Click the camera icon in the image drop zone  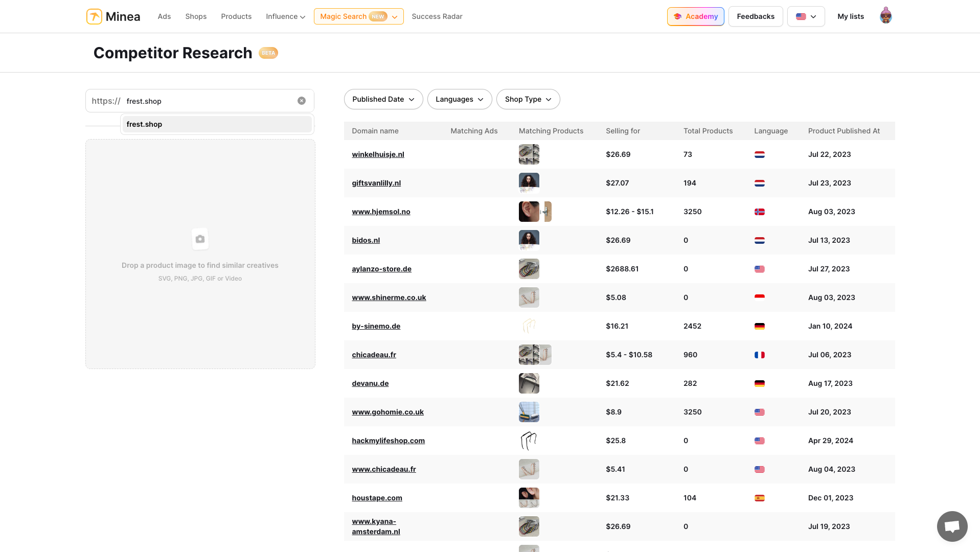pos(200,239)
